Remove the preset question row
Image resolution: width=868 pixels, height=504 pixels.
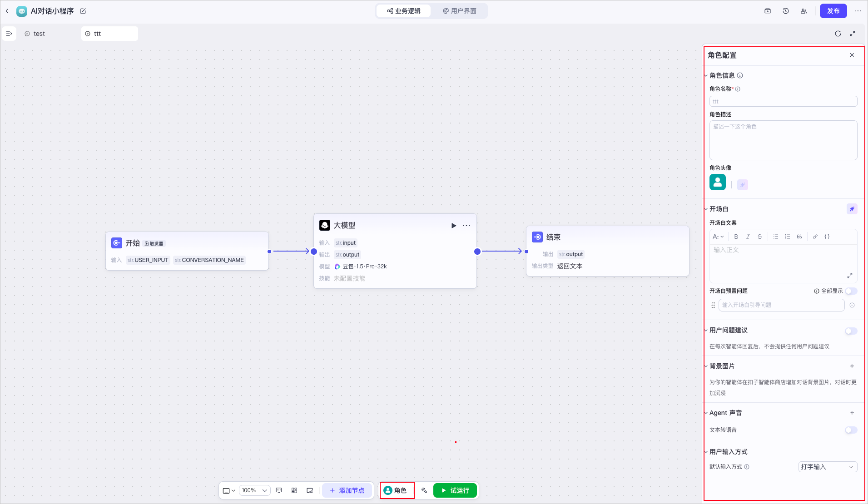click(x=852, y=305)
